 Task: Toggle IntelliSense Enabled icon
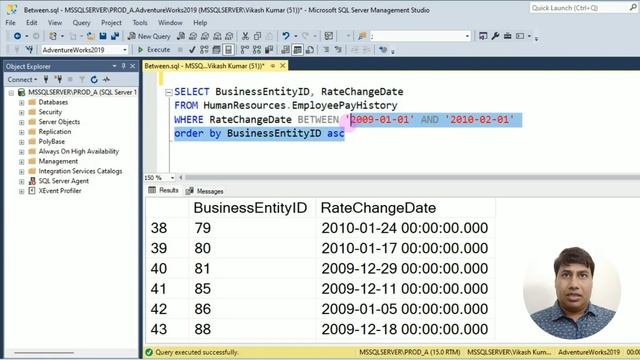pyautogui.click(x=229, y=50)
